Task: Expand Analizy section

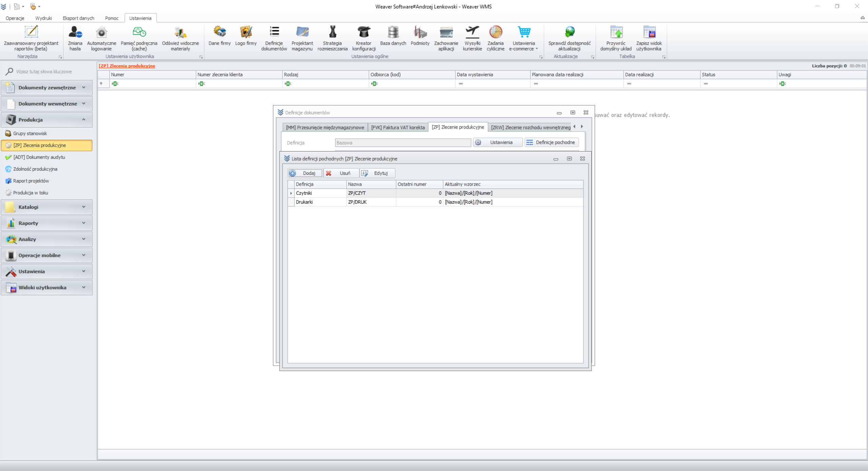Action: (x=46, y=239)
